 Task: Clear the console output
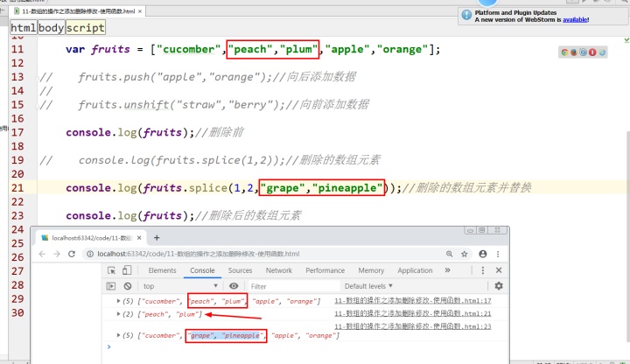pos(128,286)
